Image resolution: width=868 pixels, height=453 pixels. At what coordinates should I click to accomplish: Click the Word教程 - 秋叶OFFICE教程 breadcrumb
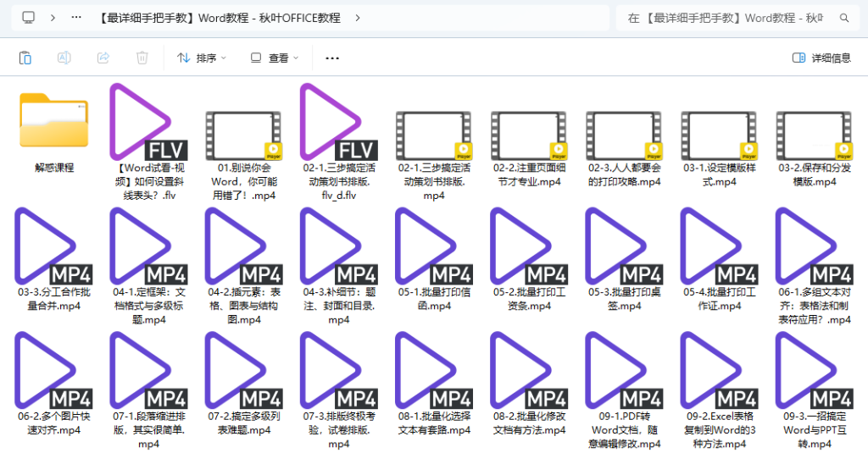pyautogui.click(x=219, y=18)
